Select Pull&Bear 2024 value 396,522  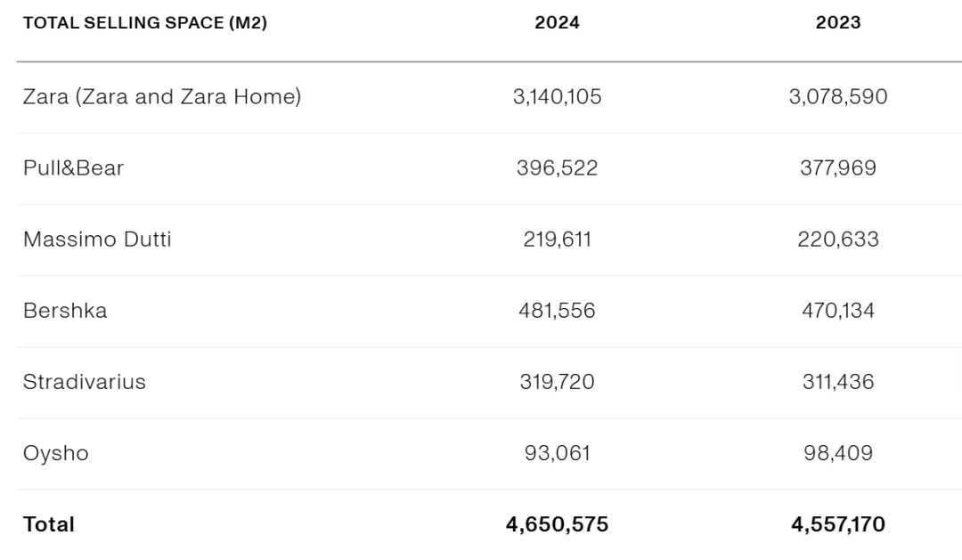[x=557, y=168]
